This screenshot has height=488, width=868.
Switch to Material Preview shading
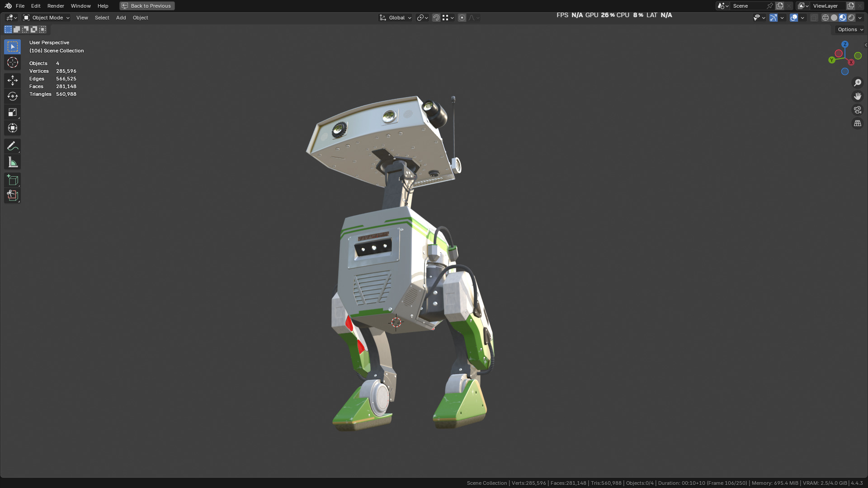(x=843, y=18)
